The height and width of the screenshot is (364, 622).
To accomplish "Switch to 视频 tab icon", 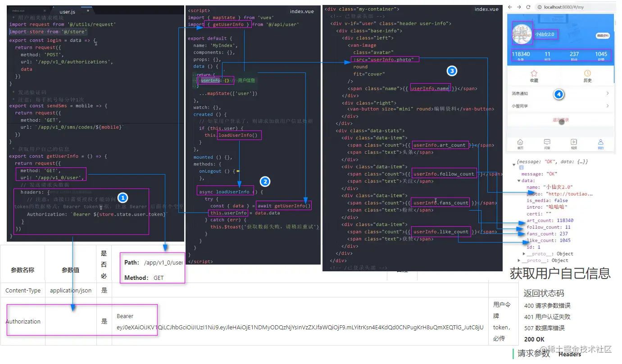I will click(574, 142).
